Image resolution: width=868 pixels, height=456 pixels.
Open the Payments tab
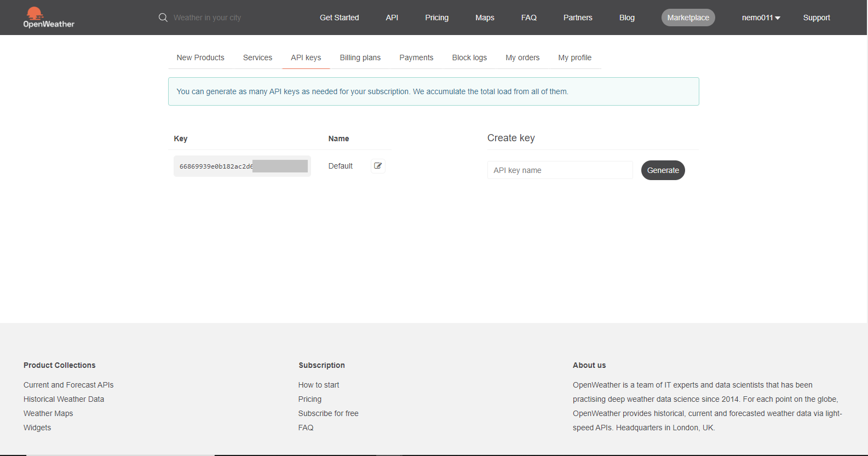416,57
